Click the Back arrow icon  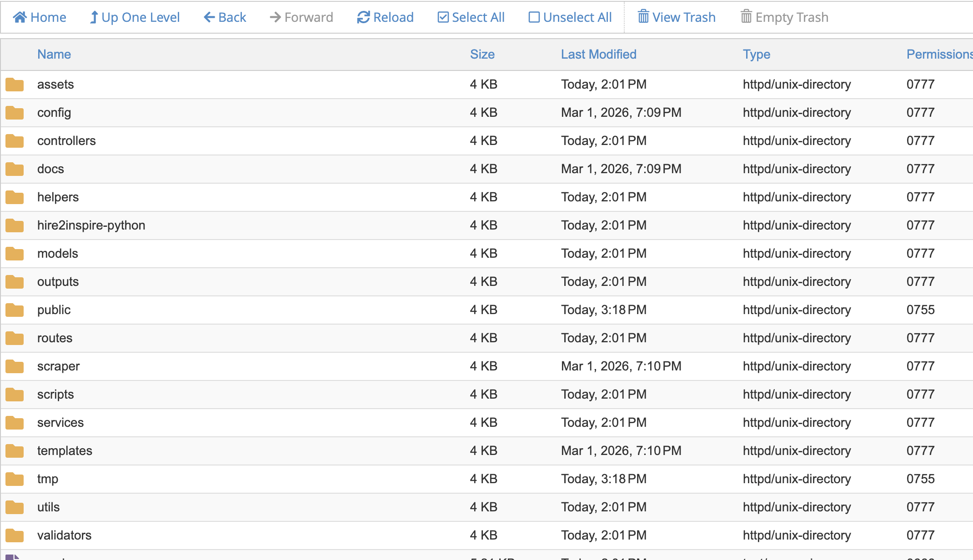[x=209, y=17]
